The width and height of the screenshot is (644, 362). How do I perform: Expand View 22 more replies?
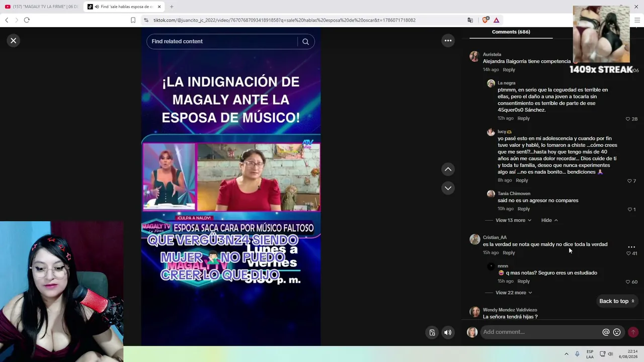pyautogui.click(x=514, y=293)
